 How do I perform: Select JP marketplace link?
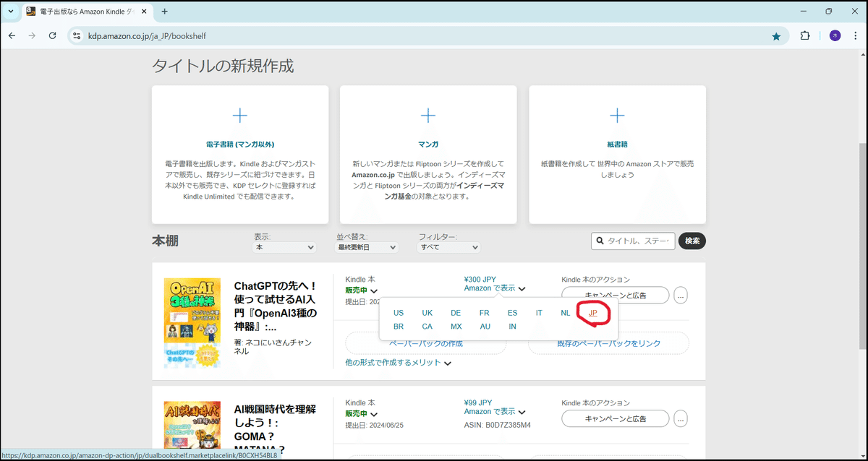coord(593,313)
